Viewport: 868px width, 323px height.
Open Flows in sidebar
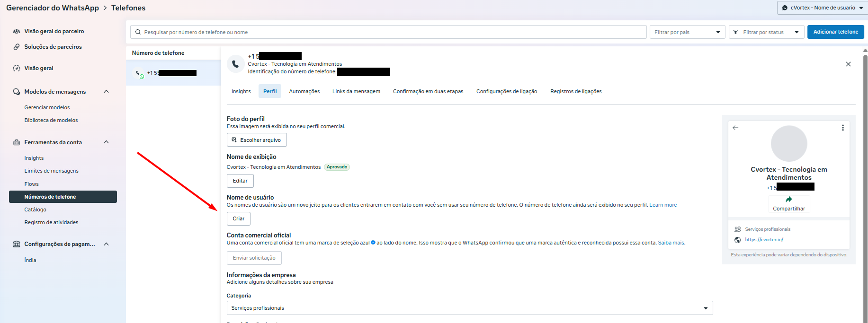32,184
